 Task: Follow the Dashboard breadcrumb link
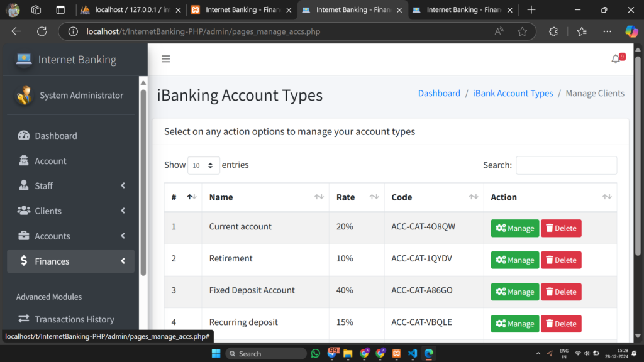pos(439,93)
